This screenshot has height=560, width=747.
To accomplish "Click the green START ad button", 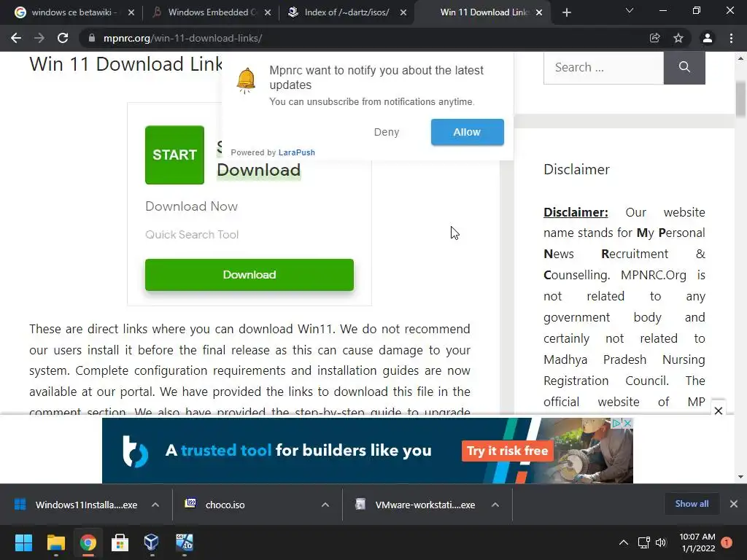I will [174, 155].
